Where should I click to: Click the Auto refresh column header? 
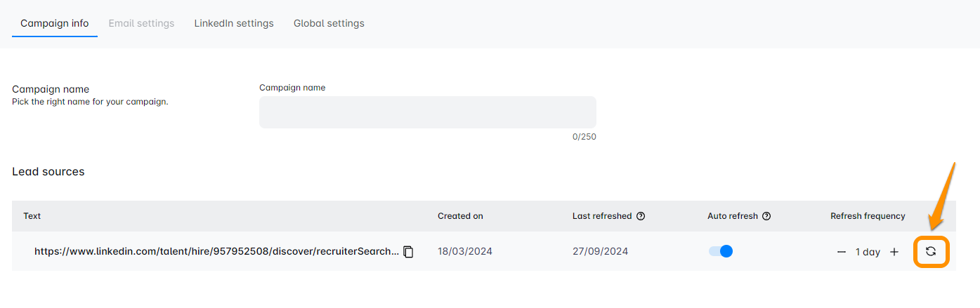coord(733,216)
